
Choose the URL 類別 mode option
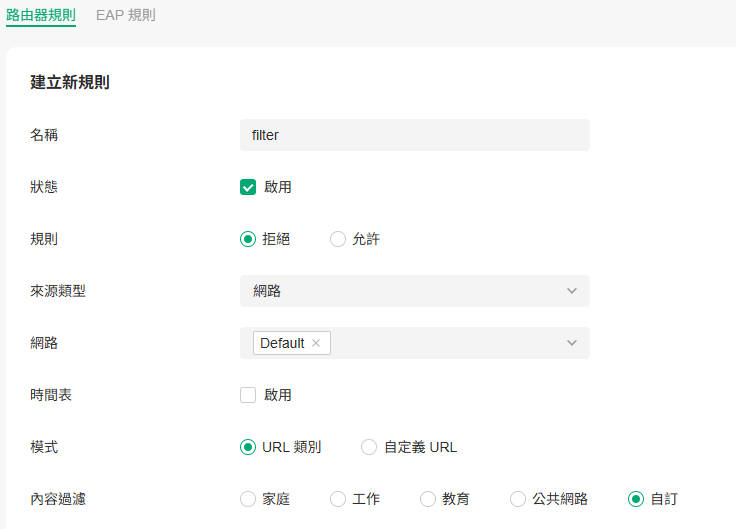(x=248, y=447)
